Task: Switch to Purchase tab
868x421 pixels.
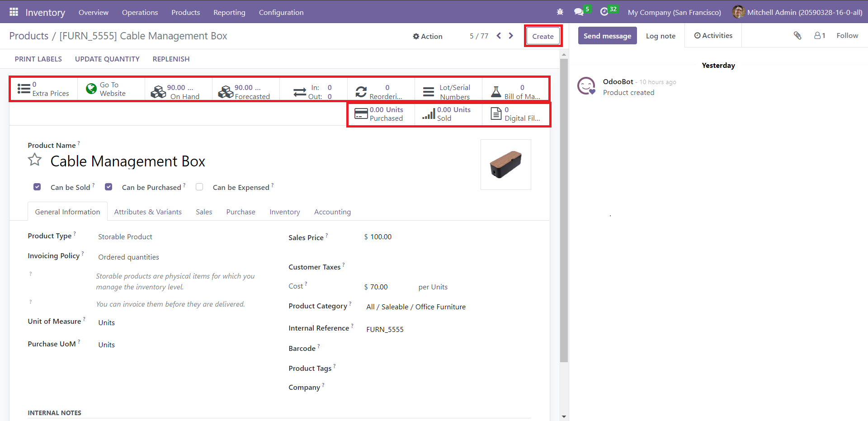Action: coord(241,212)
